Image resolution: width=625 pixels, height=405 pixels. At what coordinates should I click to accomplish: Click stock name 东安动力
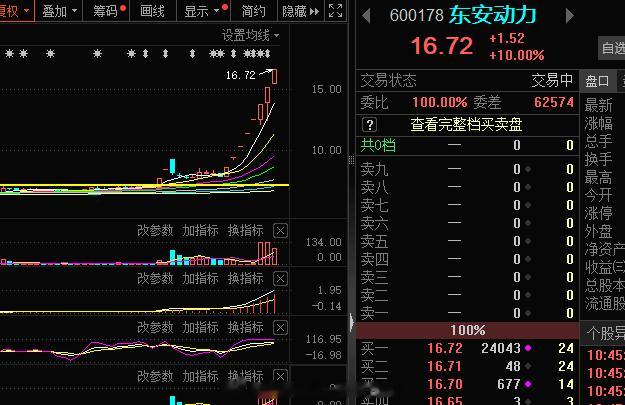(493, 15)
